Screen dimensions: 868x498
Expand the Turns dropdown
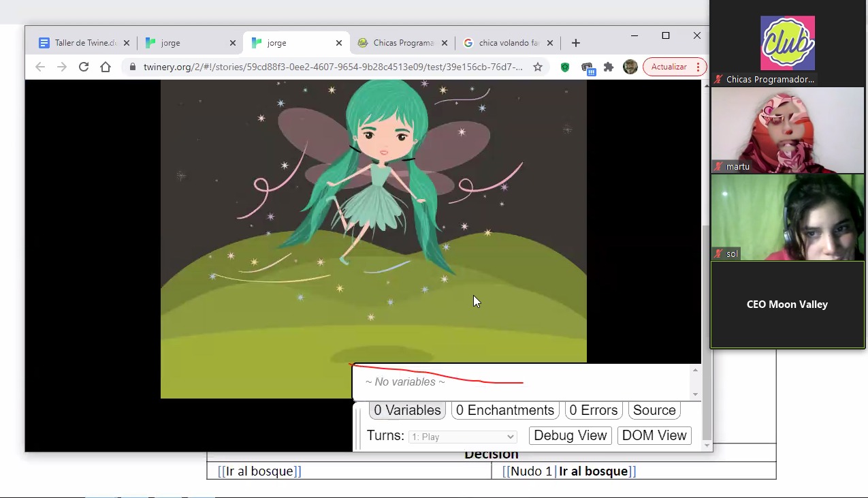[462, 437]
